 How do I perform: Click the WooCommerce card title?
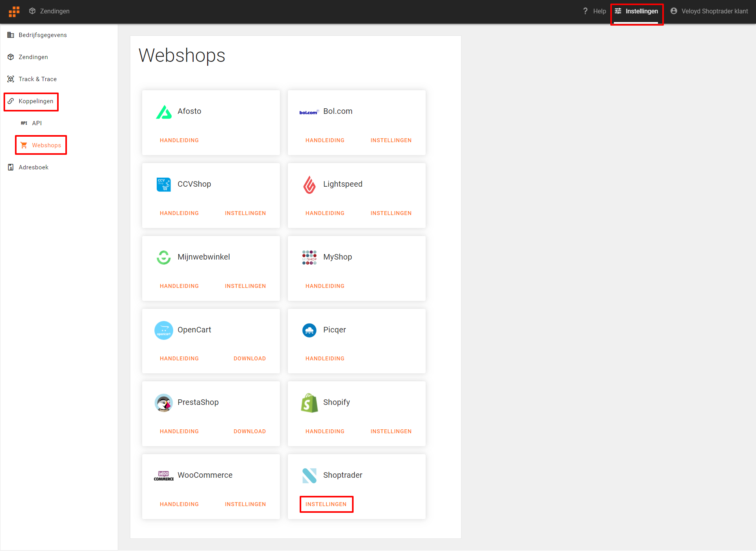(205, 475)
